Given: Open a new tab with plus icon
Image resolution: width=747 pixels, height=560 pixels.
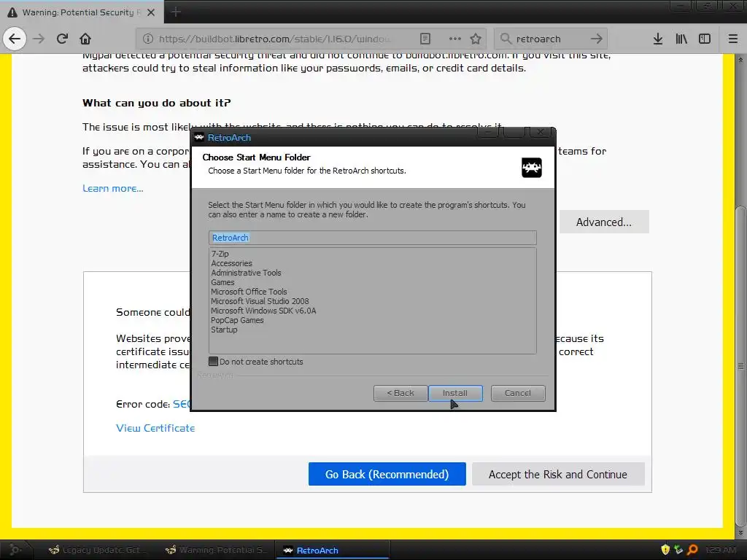Looking at the screenshot, I should [x=176, y=12].
